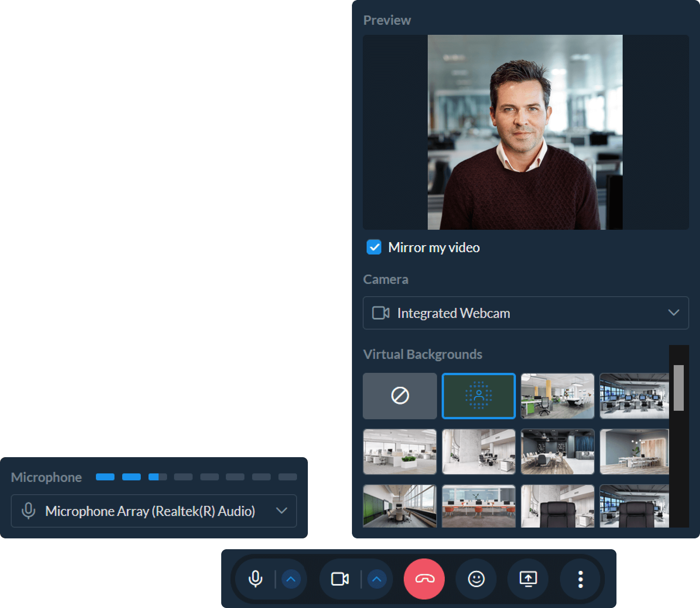Open microphone options with the up chevron
The image size is (700, 608).
coord(291,579)
